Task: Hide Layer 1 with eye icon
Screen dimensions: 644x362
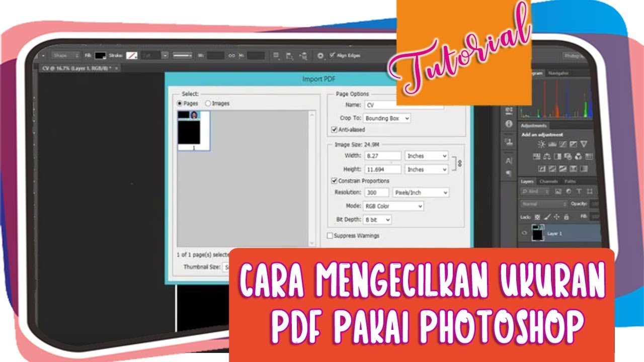Action: (525, 233)
